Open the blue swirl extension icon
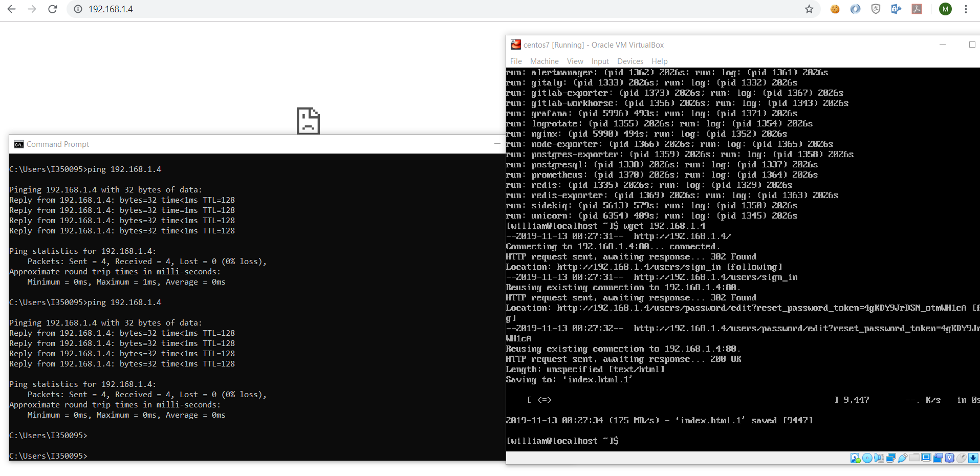This screenshot has height=476, width=980. pos(855,9)
